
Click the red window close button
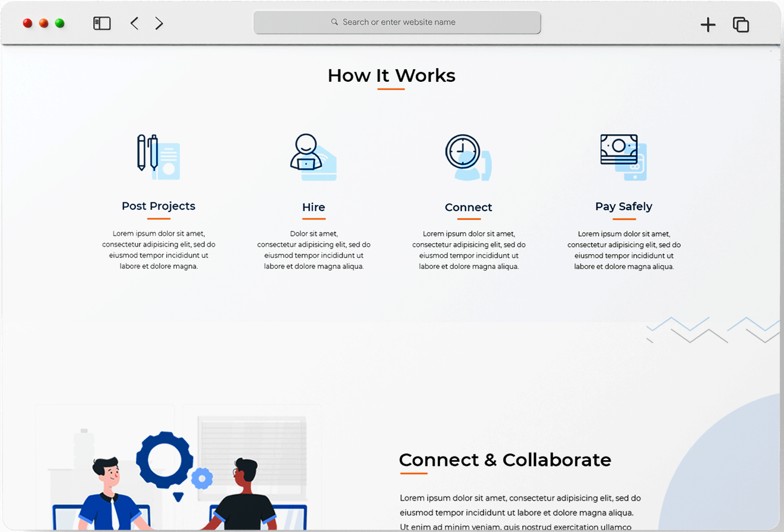pyautogui.click(x=28, y=23)
